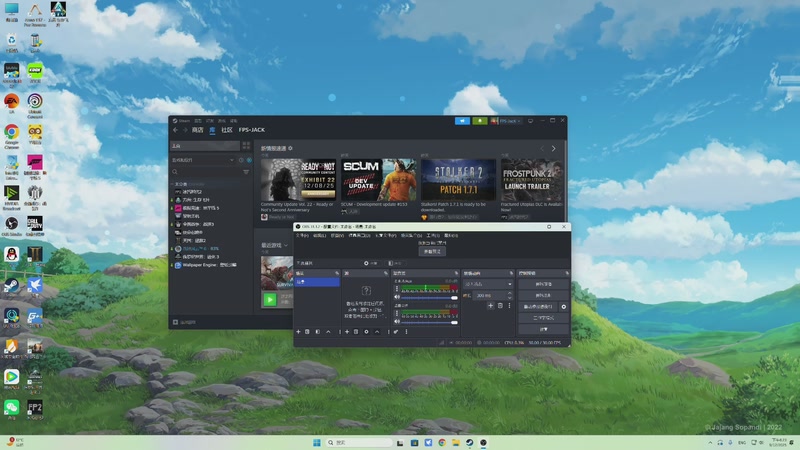Open EA app desktop shortcut
This screenshot has width=800, height=450.
click(x=12, y=104)
